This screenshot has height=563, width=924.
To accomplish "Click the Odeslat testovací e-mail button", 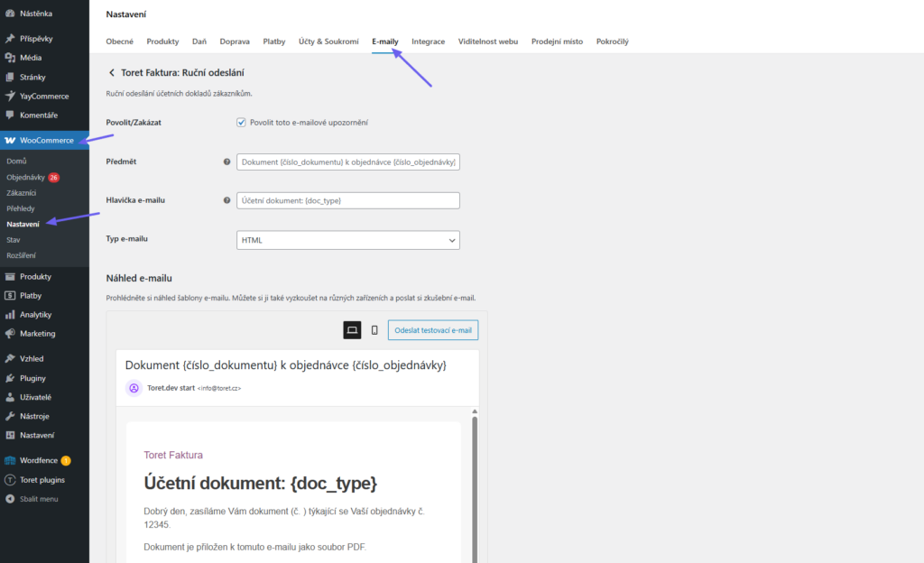I will pos(432,329).
